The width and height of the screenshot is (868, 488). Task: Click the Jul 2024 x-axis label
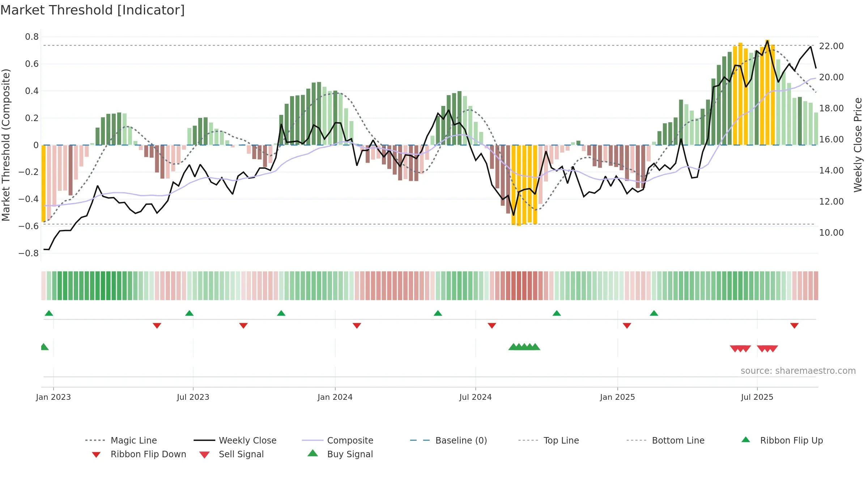pyautogui.click(x=476, y=397)
